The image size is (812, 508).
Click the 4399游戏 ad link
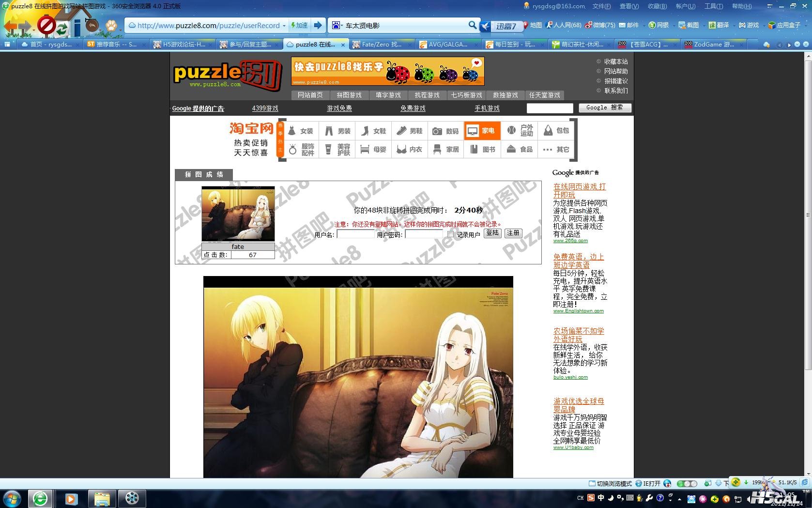[x=265, y=108]
